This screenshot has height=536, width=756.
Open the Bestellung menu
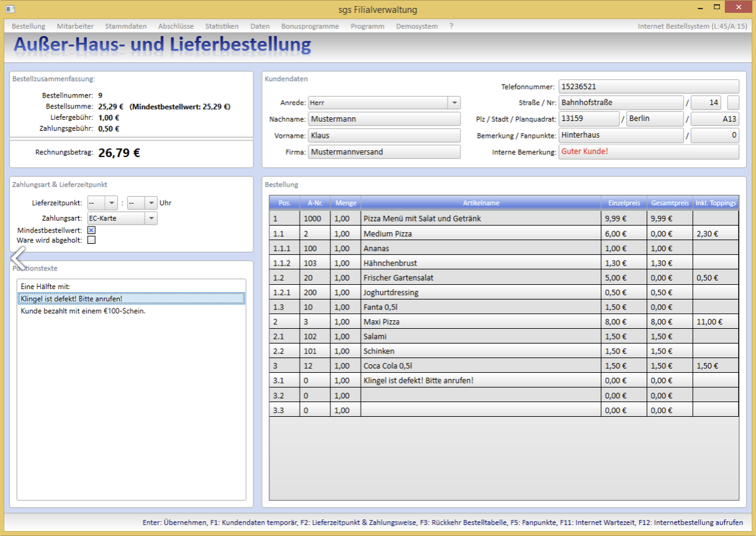29,27
